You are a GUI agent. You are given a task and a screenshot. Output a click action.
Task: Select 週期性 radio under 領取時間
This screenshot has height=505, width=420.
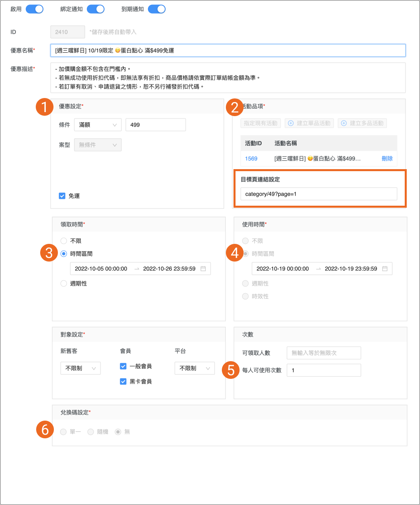64,284
